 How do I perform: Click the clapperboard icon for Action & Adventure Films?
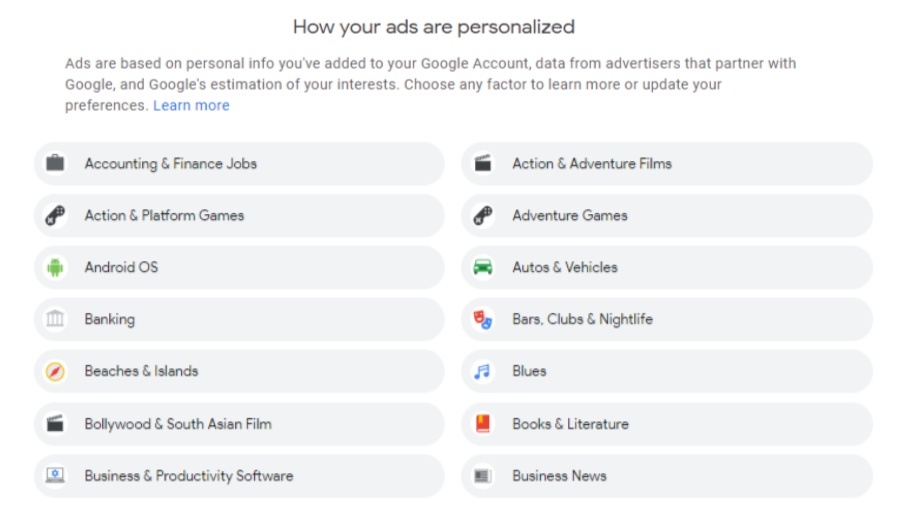pyautogui.click(x=483, y=163)
